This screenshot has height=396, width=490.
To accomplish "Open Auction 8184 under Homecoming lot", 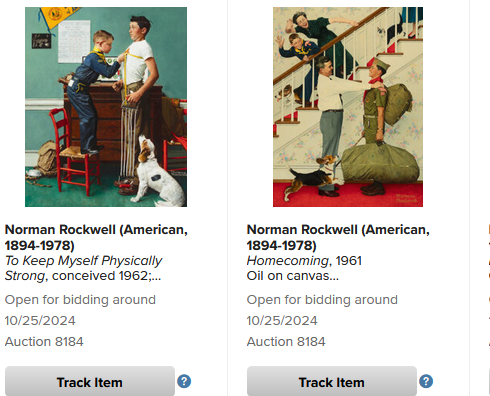I will point(286,342).
